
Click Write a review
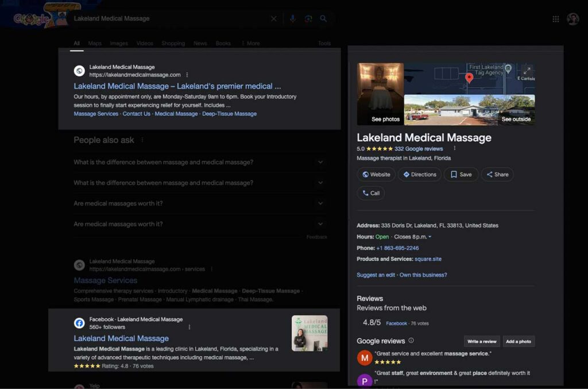(x=482, y=341)
